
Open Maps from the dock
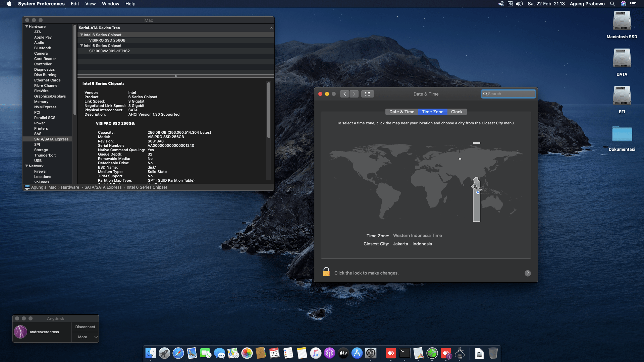coord(233,353)
